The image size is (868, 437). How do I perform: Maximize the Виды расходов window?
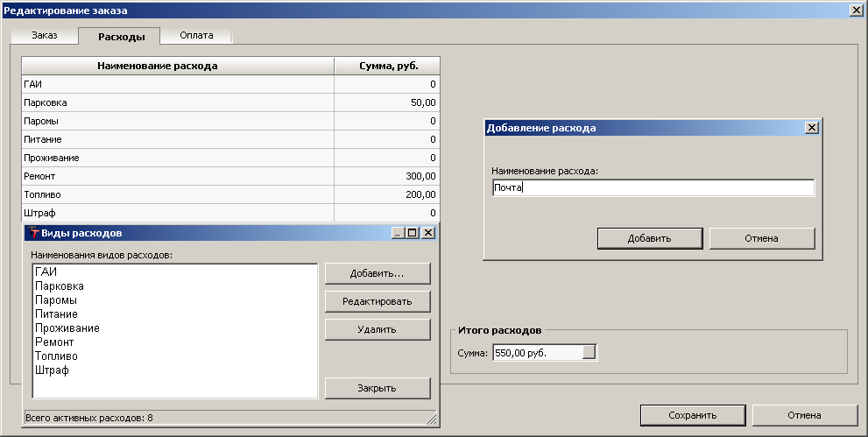pyautogui.click(x=413, y=233)
